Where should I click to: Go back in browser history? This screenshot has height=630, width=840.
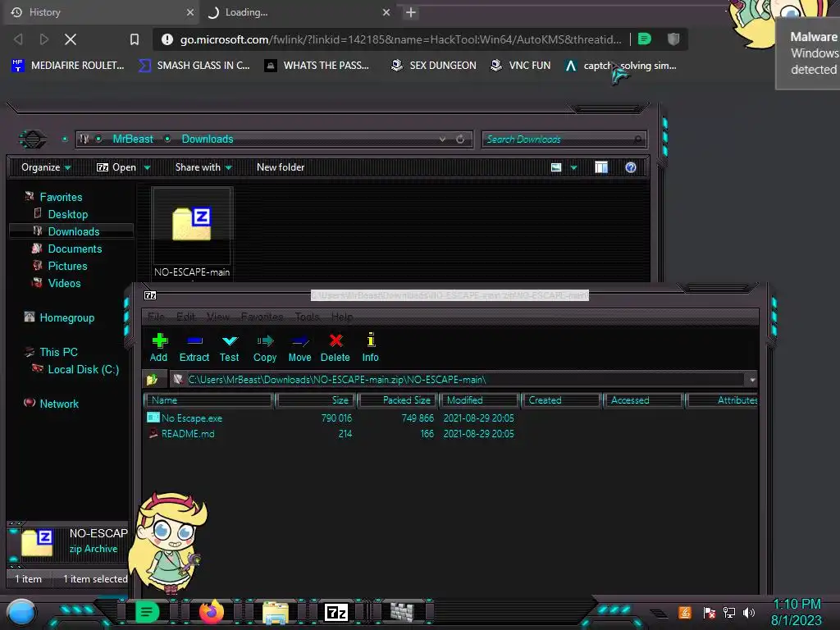(18, 39)
